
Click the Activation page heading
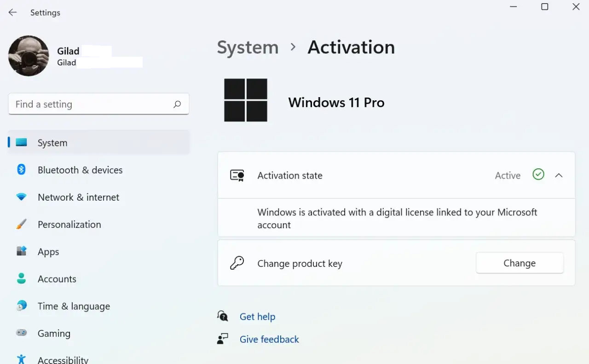click(x=351, y=47)
